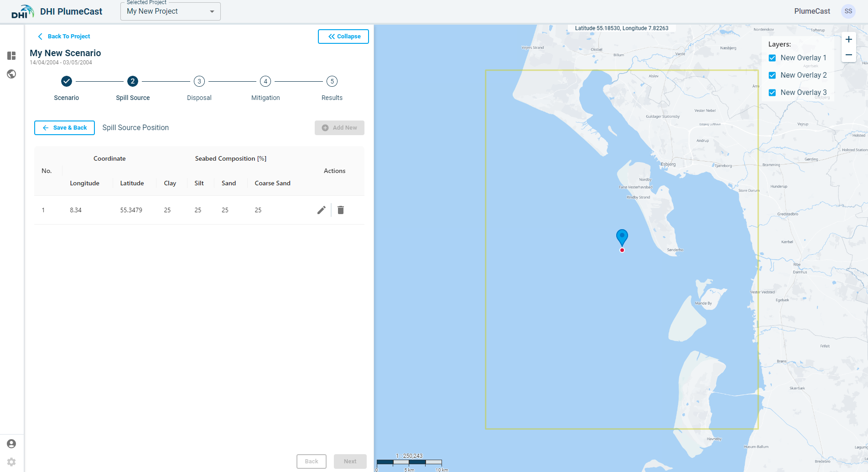
Task: Click the blue spill source map marker
Action: tap(622, 236)
